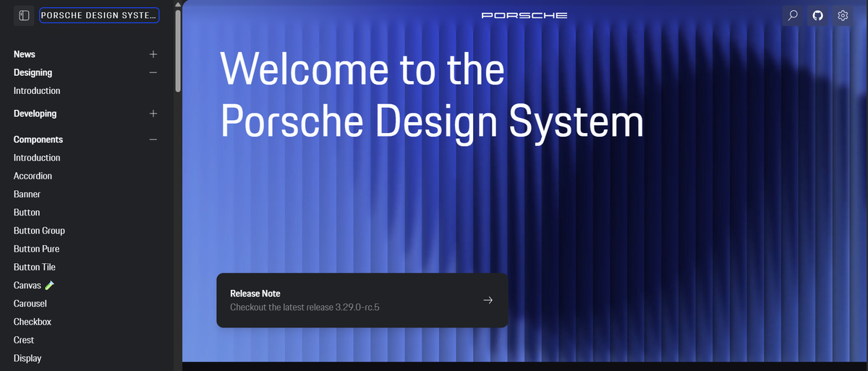Select the News heading in sidebar

25,54
